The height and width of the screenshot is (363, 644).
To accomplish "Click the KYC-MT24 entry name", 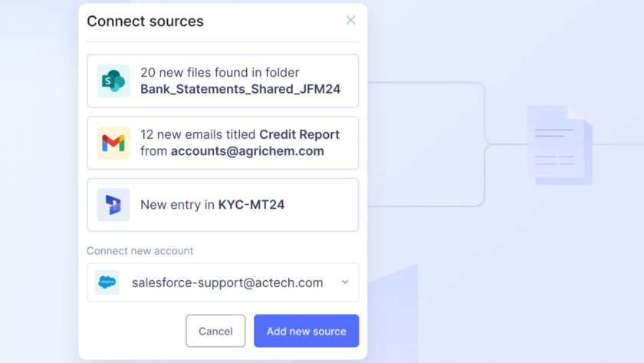I will pos(251,205).
